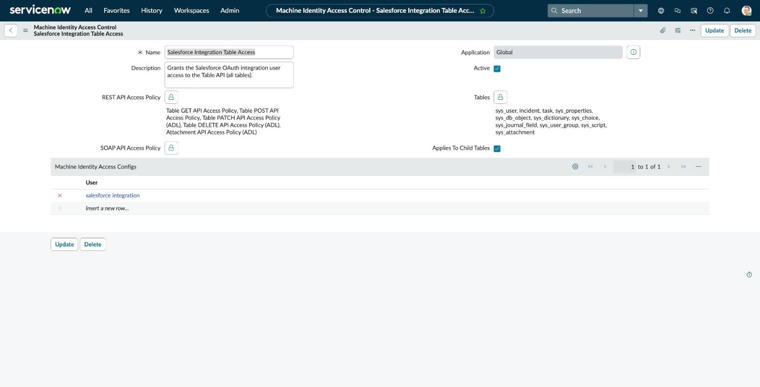The width and height of the screenshot is (760, 387).
Task: Click the top Delete button
Action: 743,30
